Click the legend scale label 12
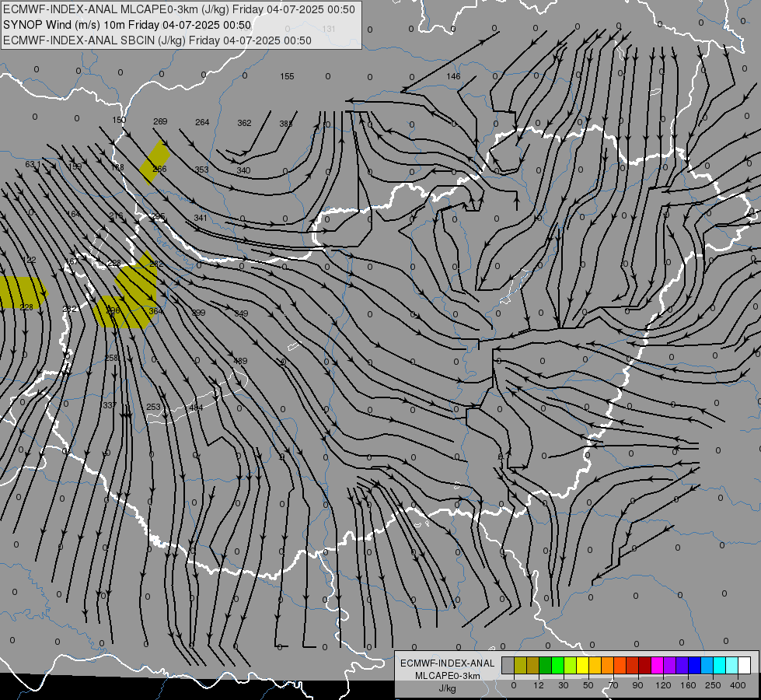Image resolution: width=761 pixels, height=700 pixels. (539, 685)
